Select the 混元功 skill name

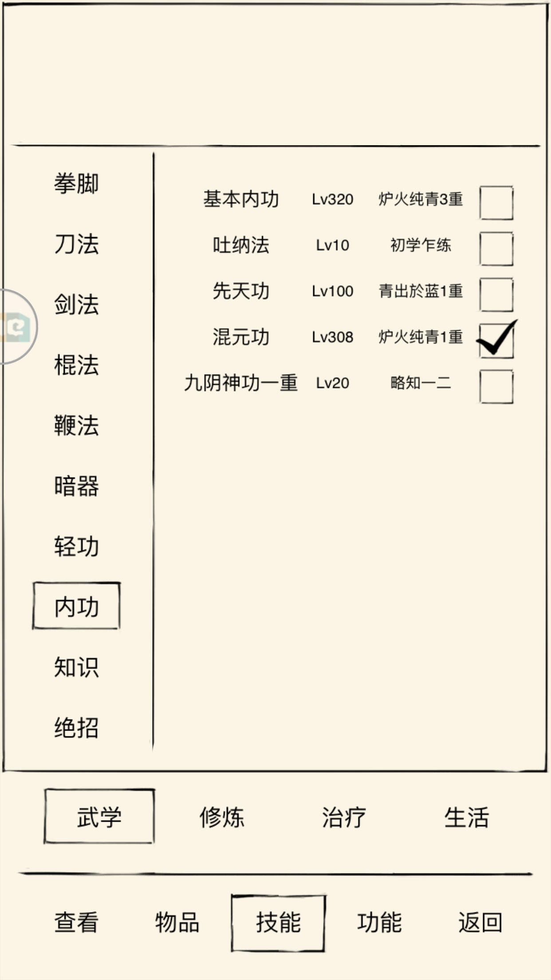click(241, 337)
